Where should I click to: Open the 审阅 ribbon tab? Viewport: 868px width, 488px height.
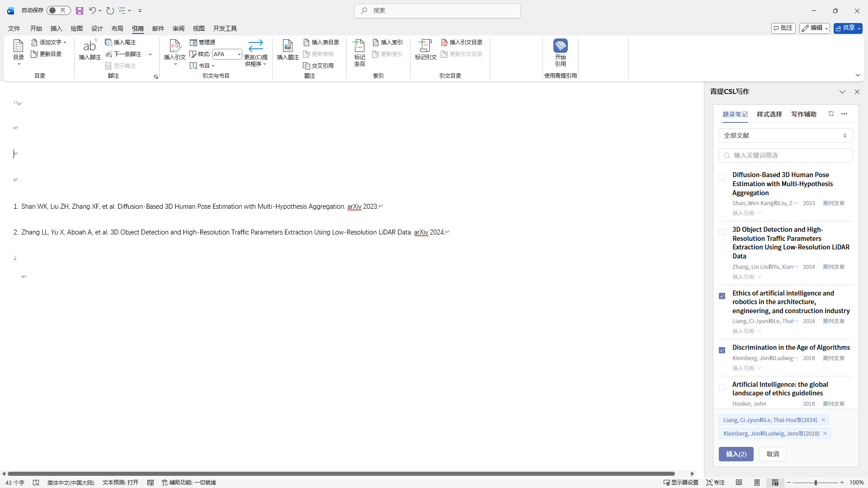click(x=178, y=28)
